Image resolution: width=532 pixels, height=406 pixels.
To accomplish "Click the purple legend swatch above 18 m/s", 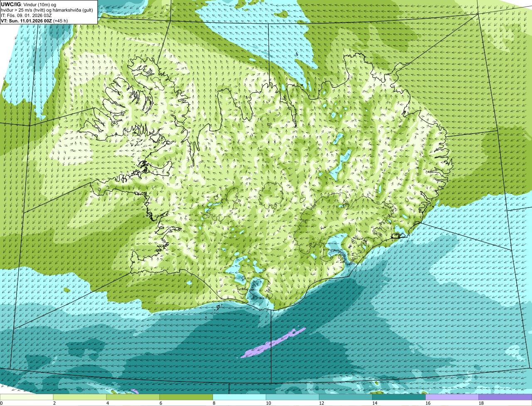I will click(x=505, y=397).
